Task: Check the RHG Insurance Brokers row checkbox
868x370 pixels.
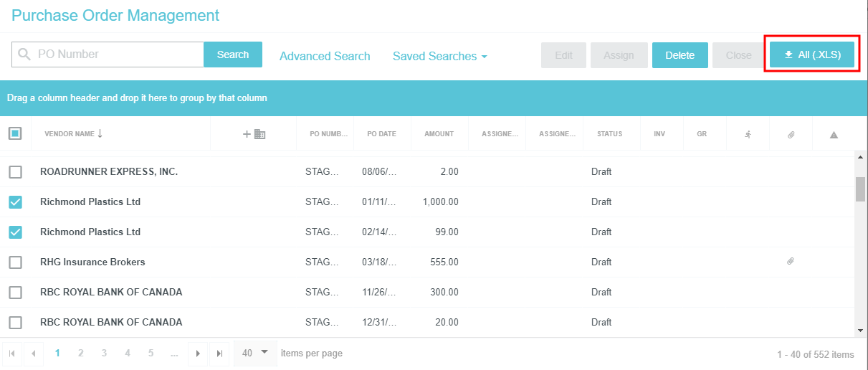Action: coord(15,262)
